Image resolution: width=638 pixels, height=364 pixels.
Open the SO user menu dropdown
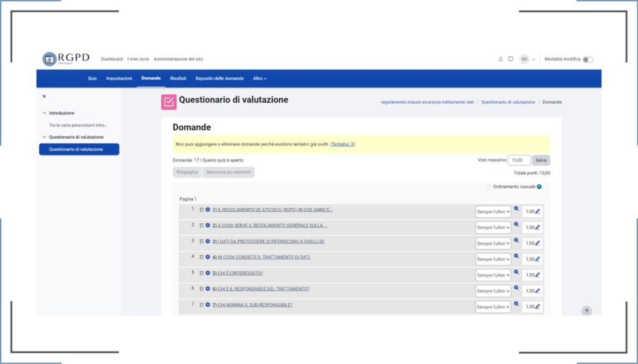(528, 59)
